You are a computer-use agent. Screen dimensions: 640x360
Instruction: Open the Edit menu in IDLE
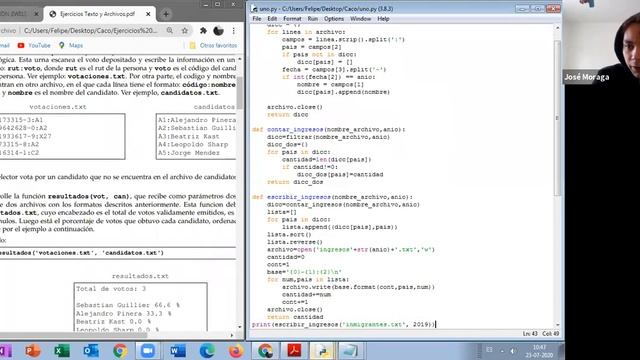pyautogui.click(x=272, y=19)
